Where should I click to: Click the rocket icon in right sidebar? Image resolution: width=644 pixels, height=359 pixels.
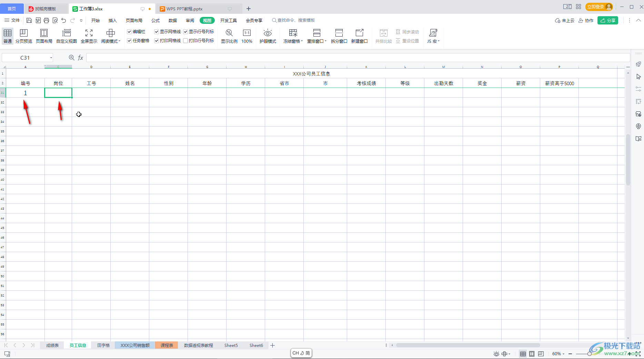[x=638, y=64]
